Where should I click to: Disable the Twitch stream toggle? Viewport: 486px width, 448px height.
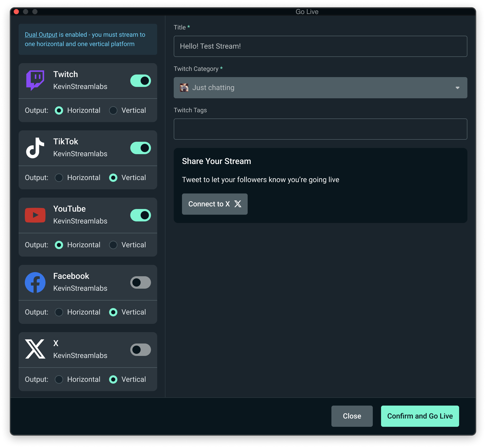click(x=141, y=81)
